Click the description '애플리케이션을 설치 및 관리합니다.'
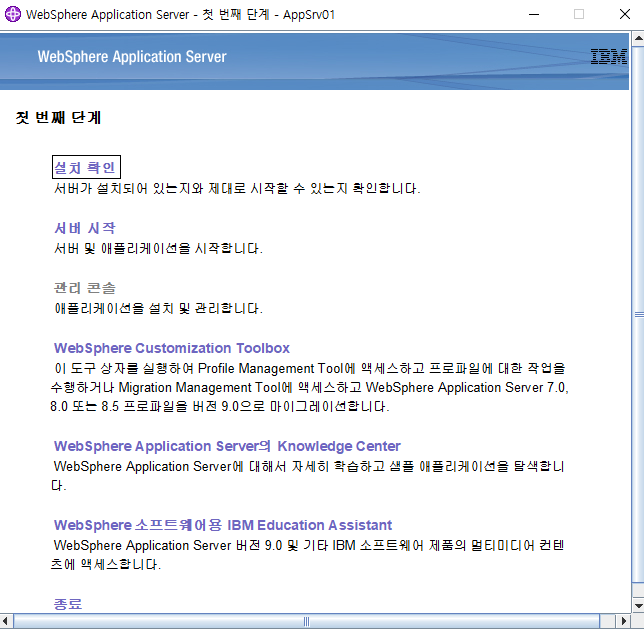The image size is (644, 629). pos(158,308)
